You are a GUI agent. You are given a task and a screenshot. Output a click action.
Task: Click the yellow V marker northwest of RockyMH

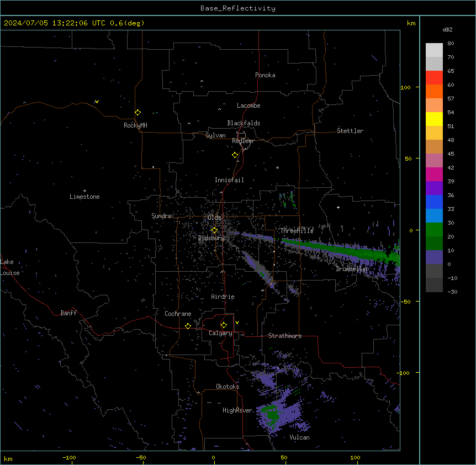tap(97, 102)
